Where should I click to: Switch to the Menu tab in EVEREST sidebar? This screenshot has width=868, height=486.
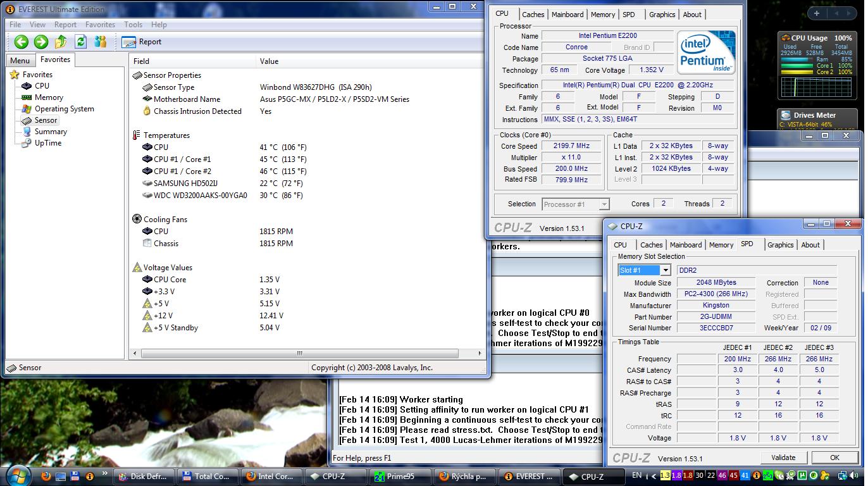pyautogui.click(x=20, y=61)
